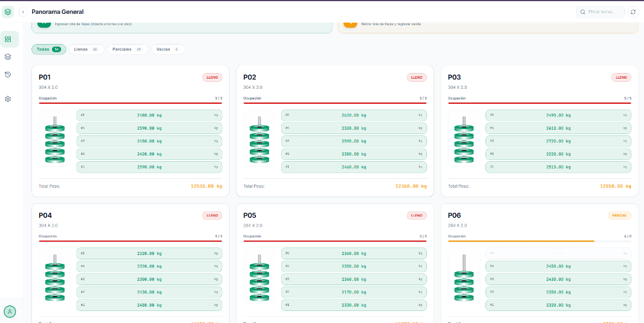Select P06 slot #2 with 2350.00 kg
This screenshot has height=323, width=644.
point(558,292)
